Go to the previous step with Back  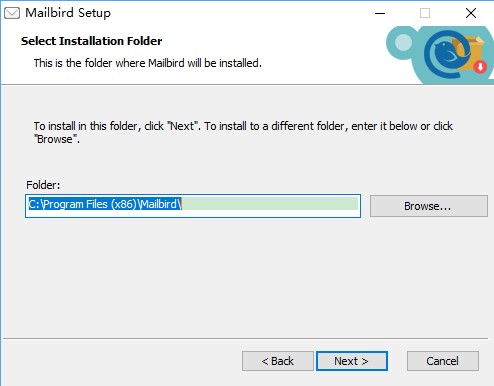(278, 361)
